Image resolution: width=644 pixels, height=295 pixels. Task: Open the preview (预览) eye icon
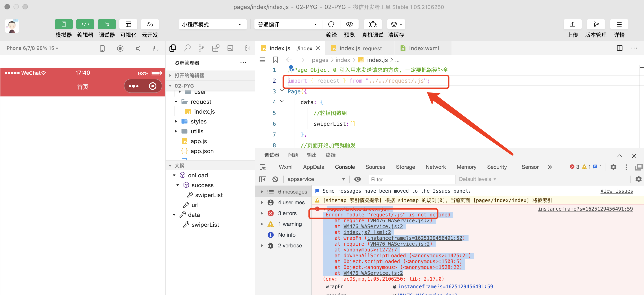coord(349,24)
